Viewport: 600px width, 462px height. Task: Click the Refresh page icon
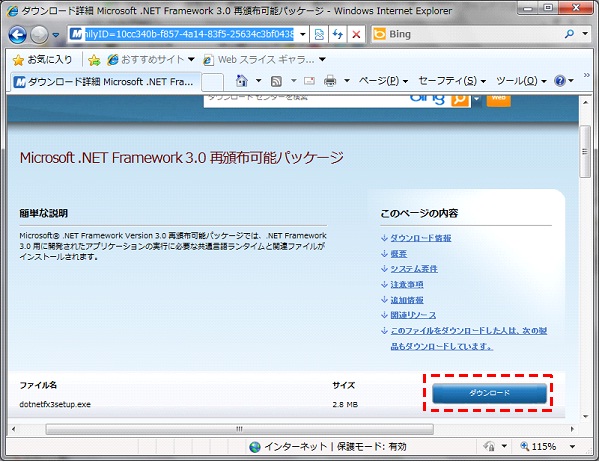click(x=337, y=34)
